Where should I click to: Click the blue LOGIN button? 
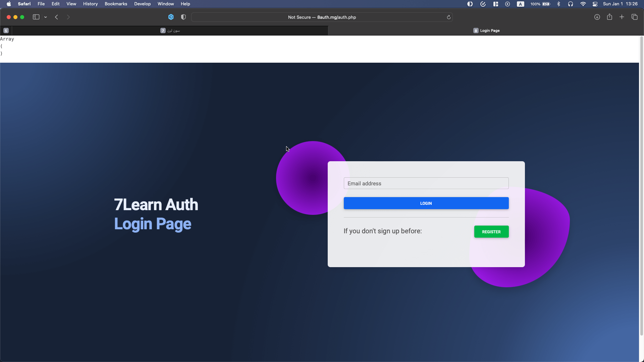426,203
